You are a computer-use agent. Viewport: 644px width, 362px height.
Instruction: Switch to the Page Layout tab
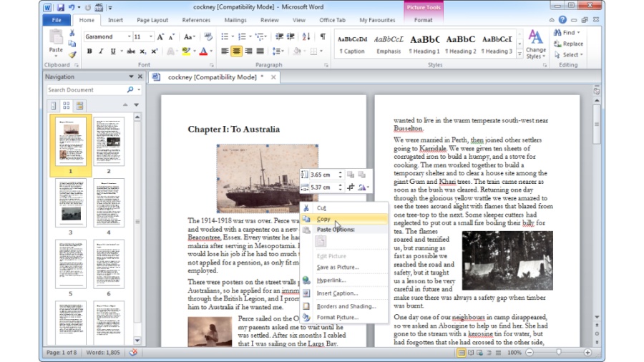[x=152, y=20]
